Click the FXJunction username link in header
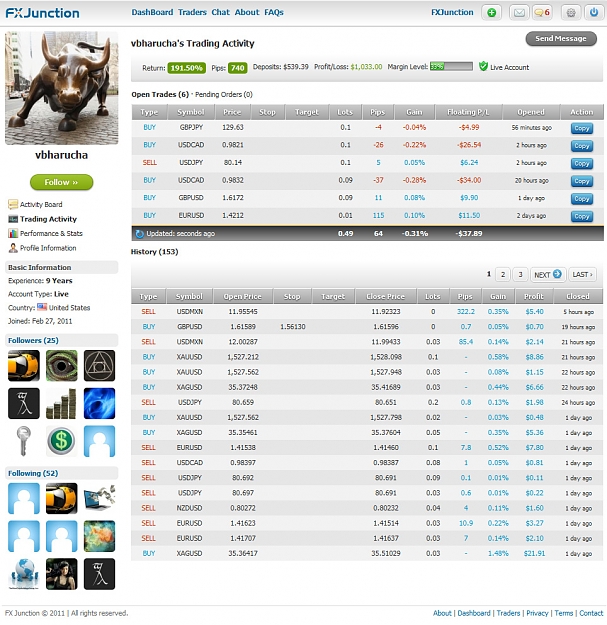Viewport: 607px width, 625px height. click(452, 12)
